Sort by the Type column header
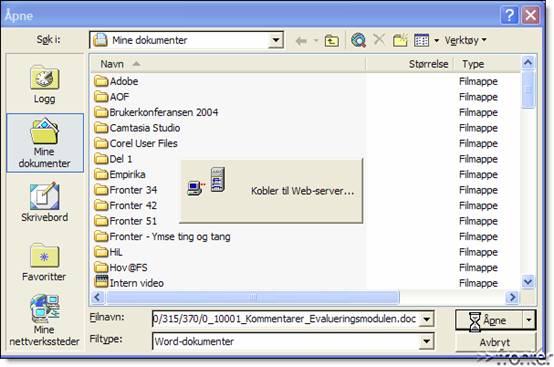This screenshot has width=554, height=367. click(487, 64)
